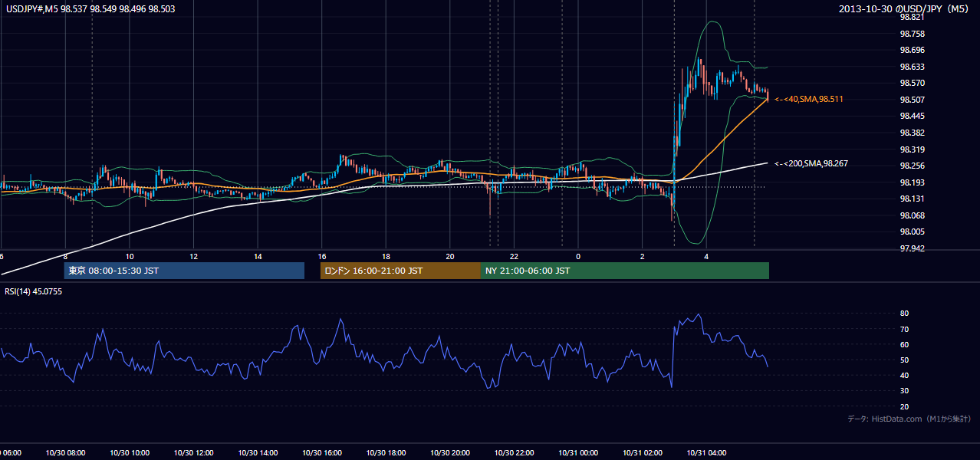
Task: Click price axis value 97.942
Action: click(x=913, y=248)
